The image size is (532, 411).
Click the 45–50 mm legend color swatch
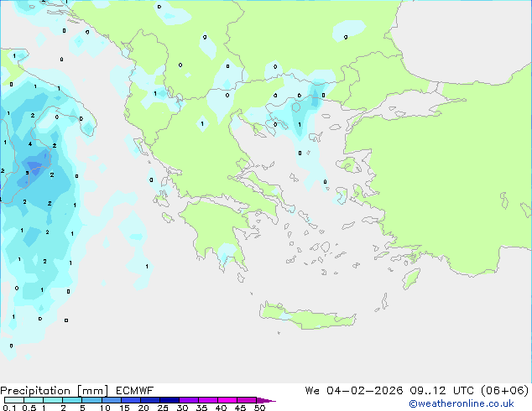click(247, 400)
